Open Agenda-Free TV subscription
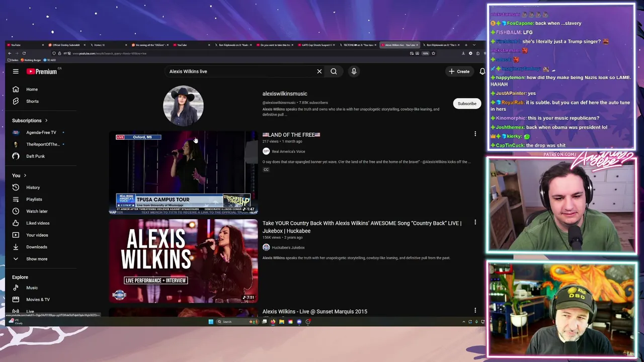 41,132
